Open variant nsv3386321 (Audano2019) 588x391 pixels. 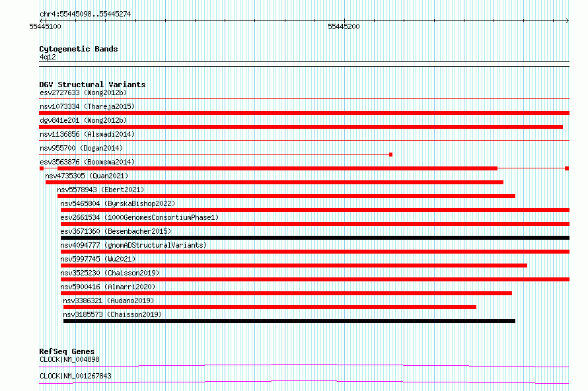click(x=108, y=301)
